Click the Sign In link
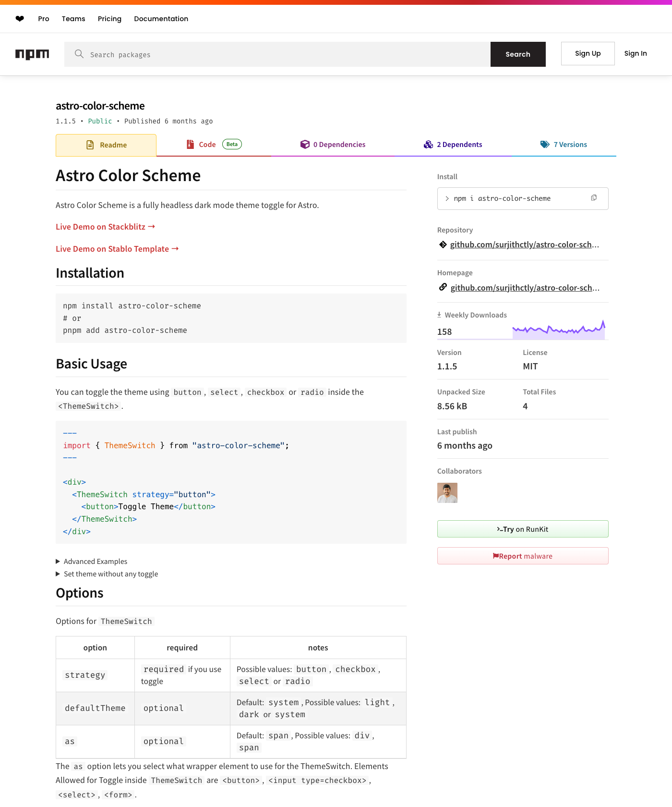Image resolution: width=672 pixels, height=807 pixels. click(x=636, y=53)
